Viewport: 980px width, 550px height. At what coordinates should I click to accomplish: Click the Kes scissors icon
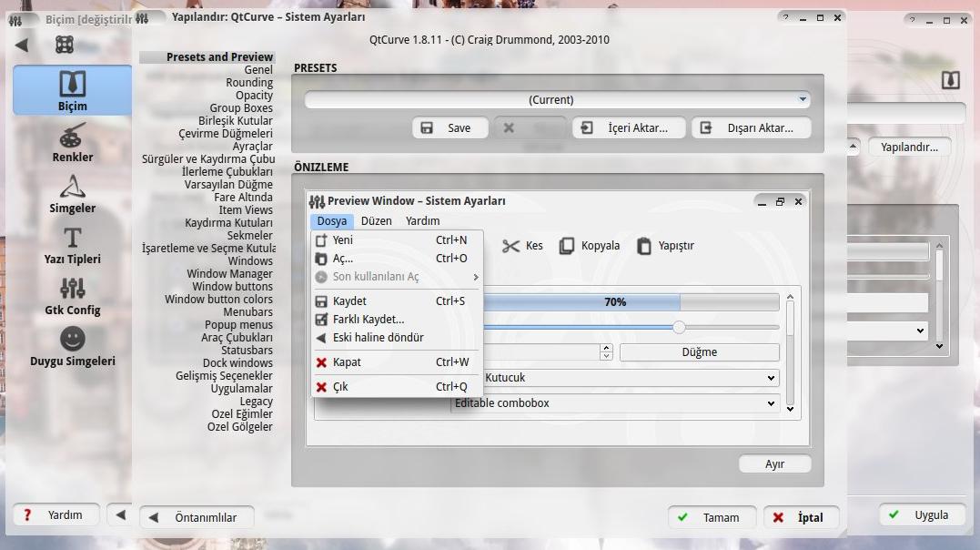(510, 246)
